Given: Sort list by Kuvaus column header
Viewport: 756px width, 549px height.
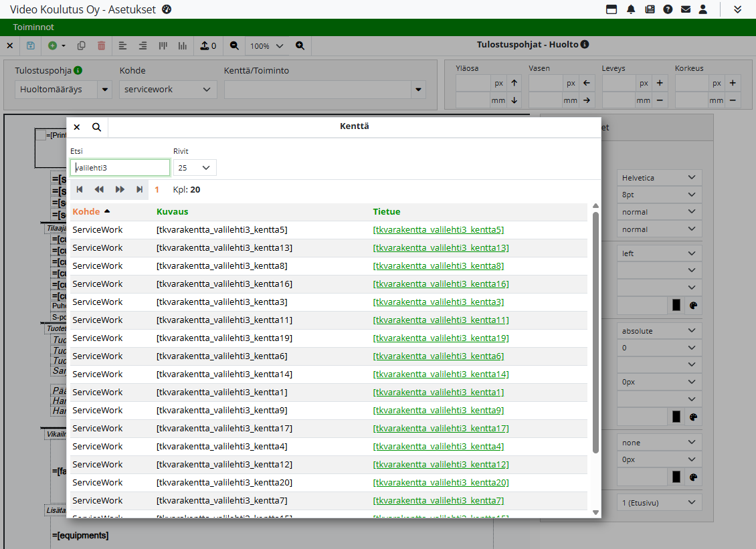Looking at the screenshot, I should point(172,212).
